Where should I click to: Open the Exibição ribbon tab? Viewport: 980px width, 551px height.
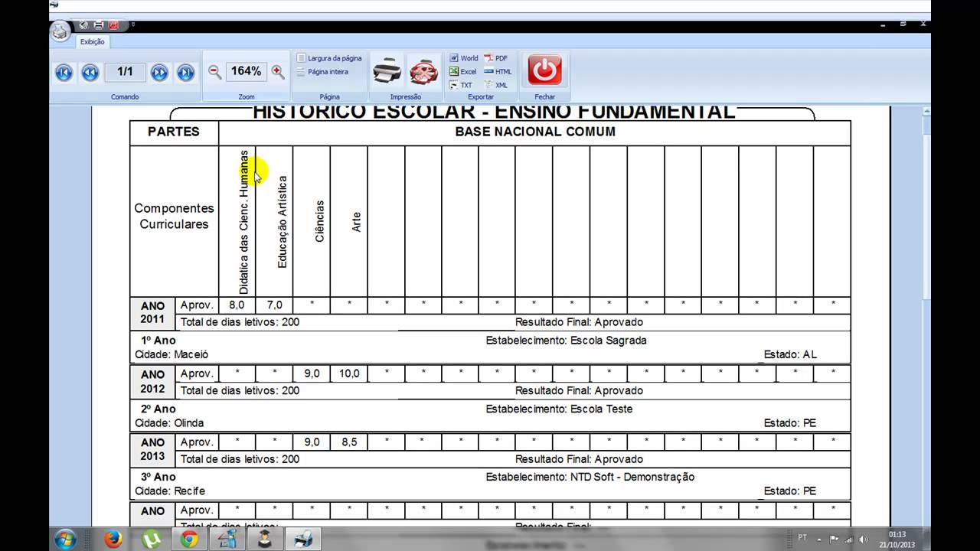(x=92, y=42)
